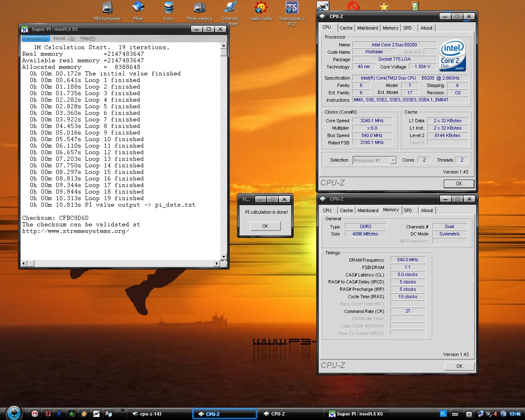Click Super PI horizontal scrollbar left arrow
The height and width of the screenshot is (420, 525).
23,263
